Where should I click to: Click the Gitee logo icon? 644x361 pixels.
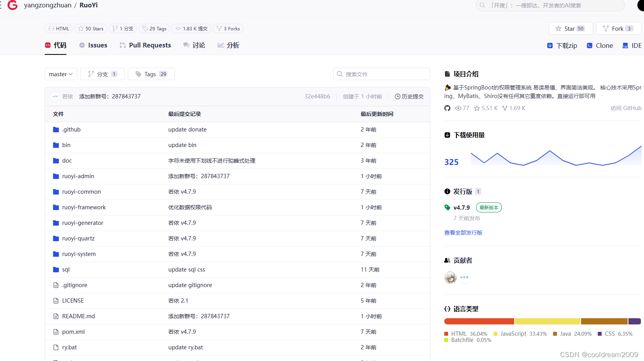(12, 5)
